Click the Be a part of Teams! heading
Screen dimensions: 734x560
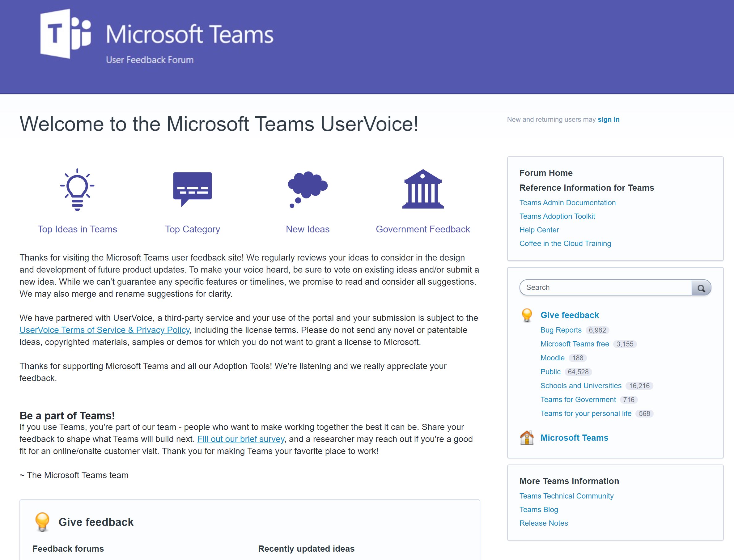click(67, 416)
